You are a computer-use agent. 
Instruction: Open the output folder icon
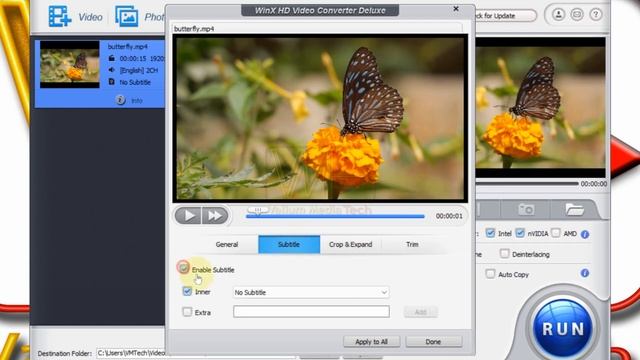click(575, 210)
